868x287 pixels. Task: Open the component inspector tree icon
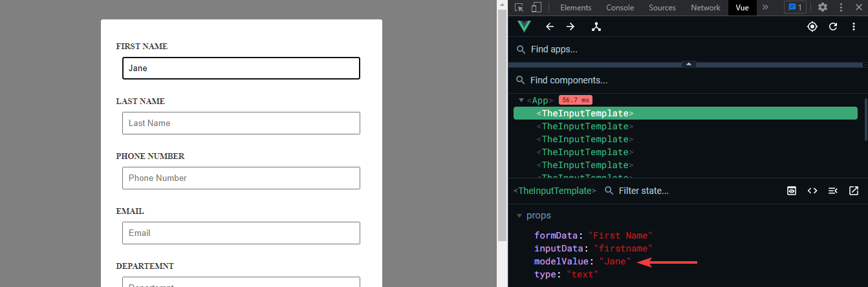(x=596, y=27)
